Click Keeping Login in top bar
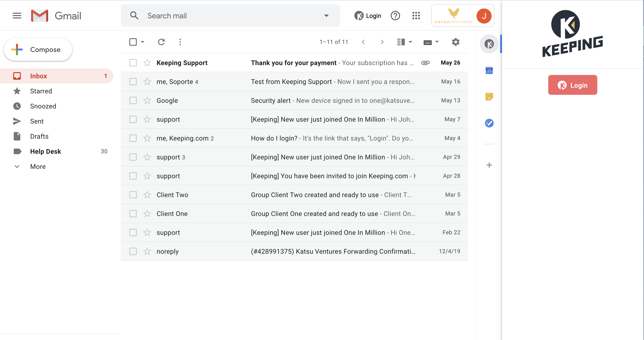 [368, 16]
